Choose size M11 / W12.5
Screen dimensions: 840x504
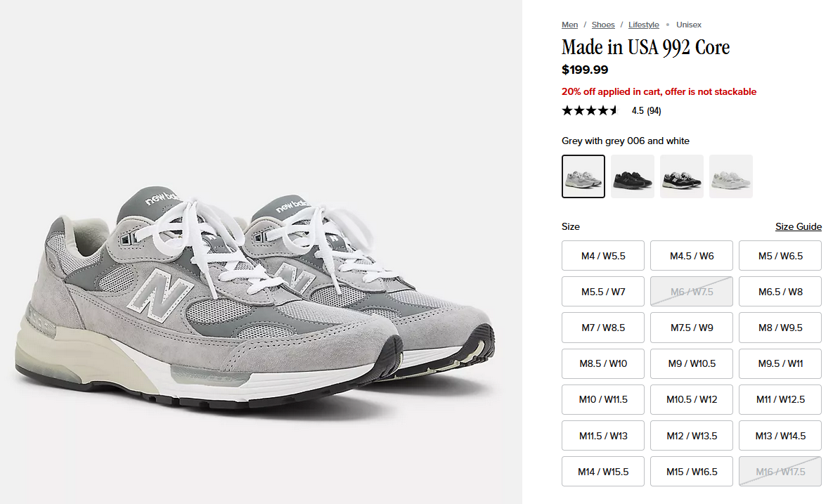click(x=780, y=399)
